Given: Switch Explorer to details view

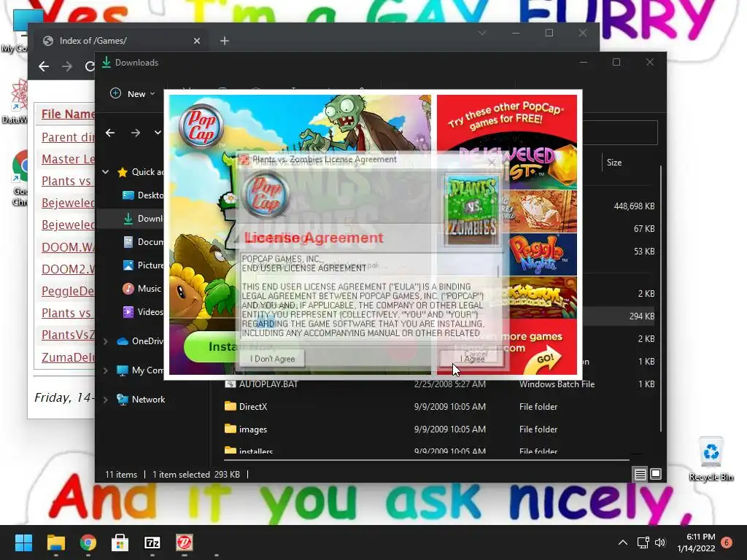Looking at the screenshot, I should pos(640,474).
